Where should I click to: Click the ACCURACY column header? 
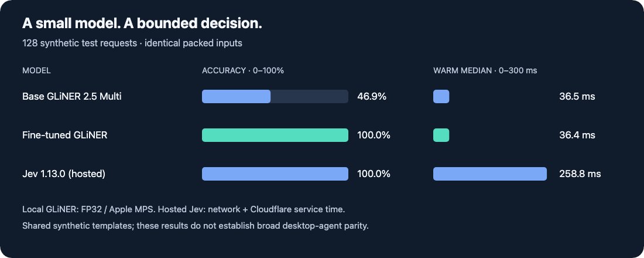click(x=243, y=71)
